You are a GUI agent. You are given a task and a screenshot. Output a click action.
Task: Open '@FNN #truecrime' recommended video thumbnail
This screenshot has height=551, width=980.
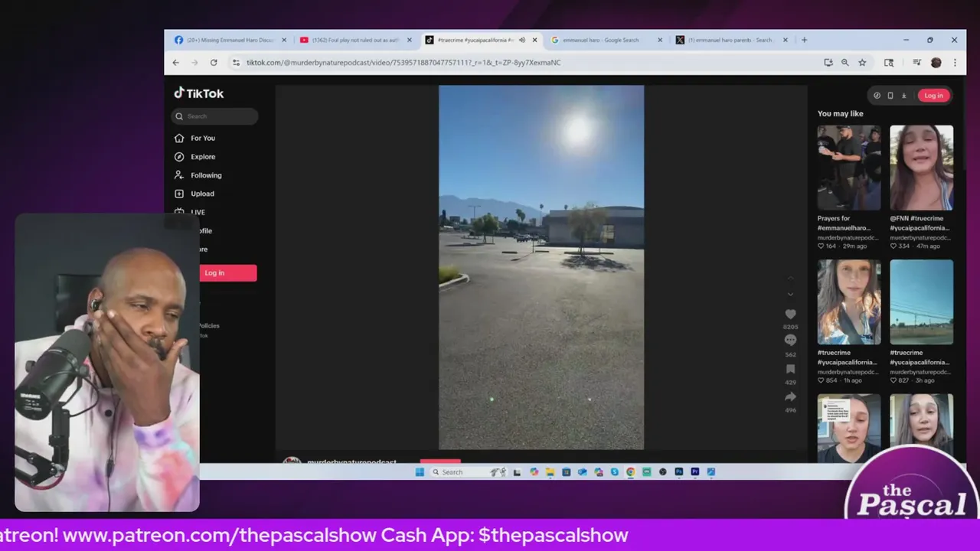922,168
